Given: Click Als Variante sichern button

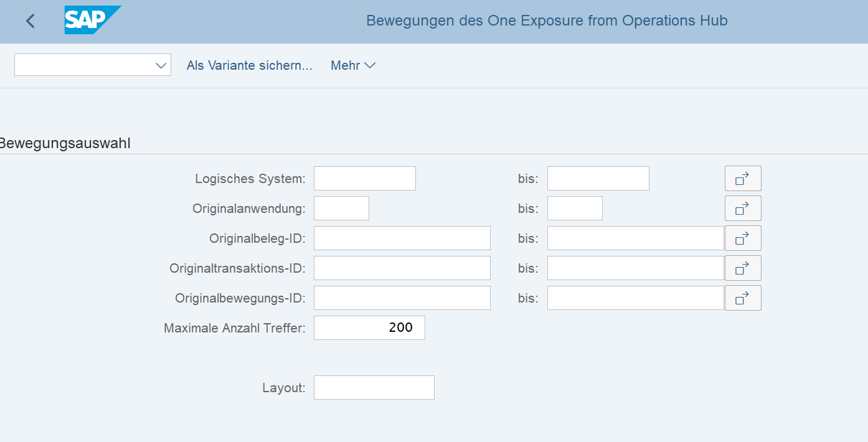Looking at the screenshot, I should [x=249, y=65].
